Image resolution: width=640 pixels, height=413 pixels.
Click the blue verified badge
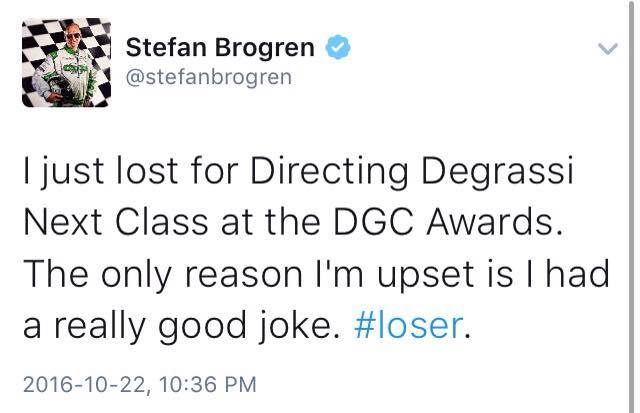tap(337, 46)
